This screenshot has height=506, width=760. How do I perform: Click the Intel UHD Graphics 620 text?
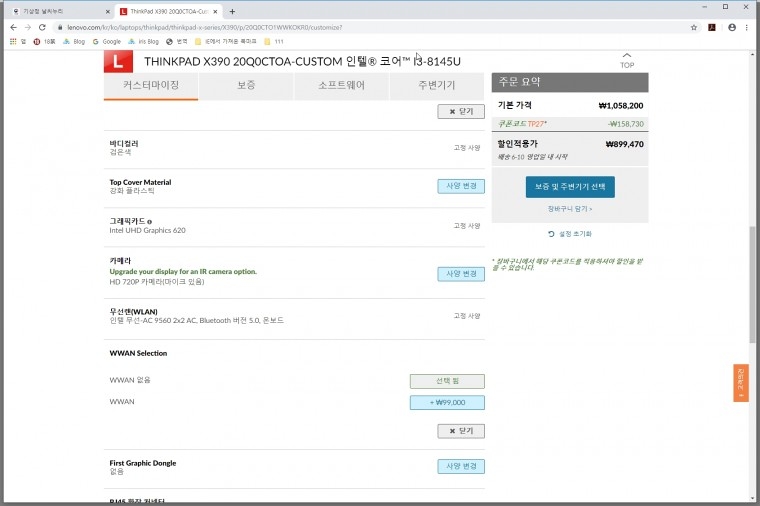pos(147,231)
